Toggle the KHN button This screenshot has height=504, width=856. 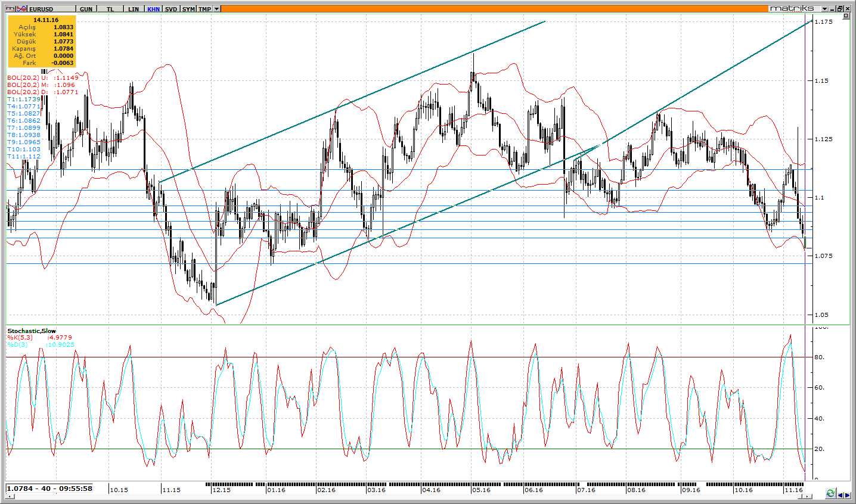click(x=153, y=9)
